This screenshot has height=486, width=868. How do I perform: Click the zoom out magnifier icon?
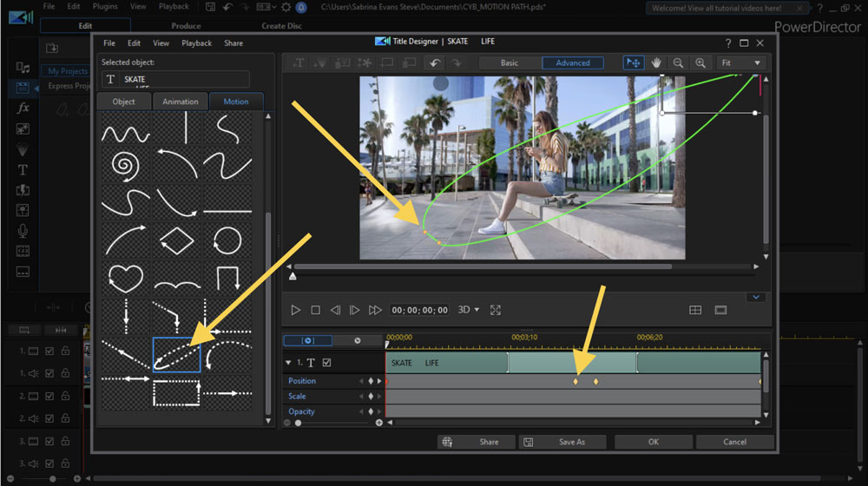click(678, 62)
